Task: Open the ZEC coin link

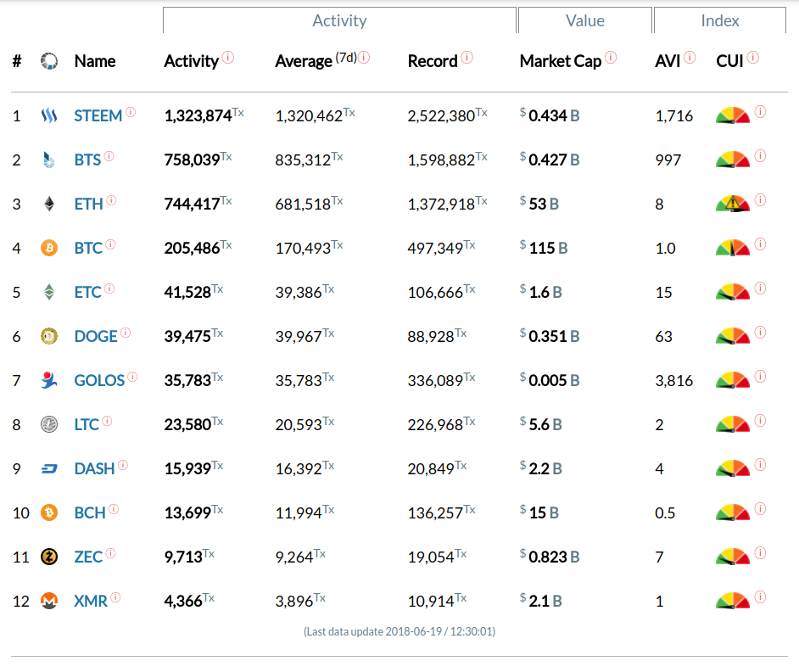Action: [89, 557]
